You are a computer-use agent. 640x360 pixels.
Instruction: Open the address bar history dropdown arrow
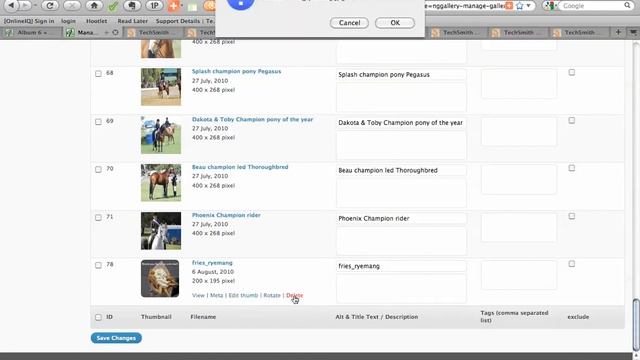click(x=528, y=6)
